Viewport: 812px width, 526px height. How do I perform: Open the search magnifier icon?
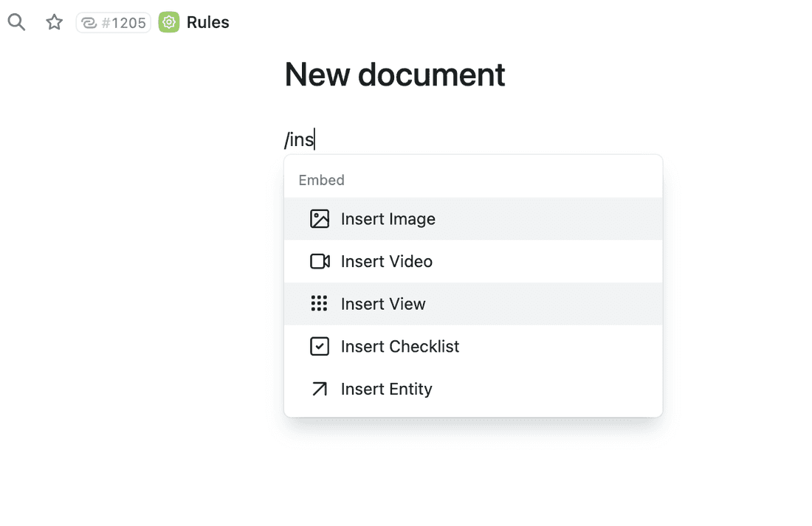pos(16,22)
